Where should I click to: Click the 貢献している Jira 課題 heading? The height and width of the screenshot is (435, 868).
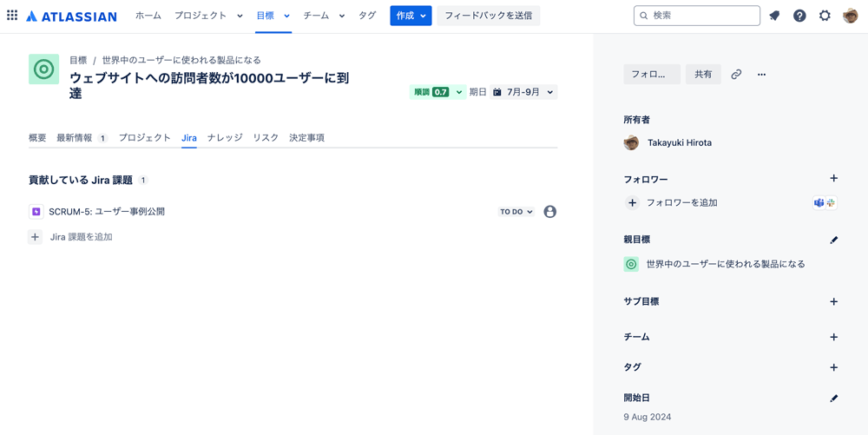(x=81, y=180)
